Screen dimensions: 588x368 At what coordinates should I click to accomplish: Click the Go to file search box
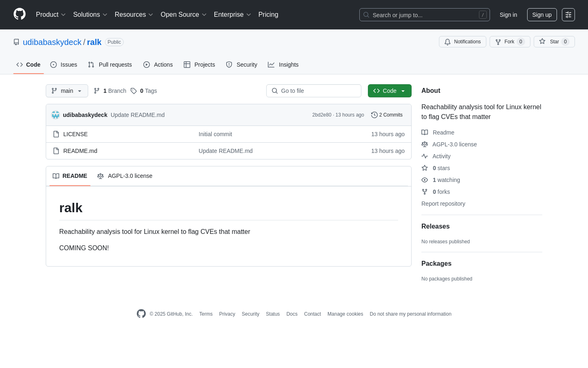(314, 91)
